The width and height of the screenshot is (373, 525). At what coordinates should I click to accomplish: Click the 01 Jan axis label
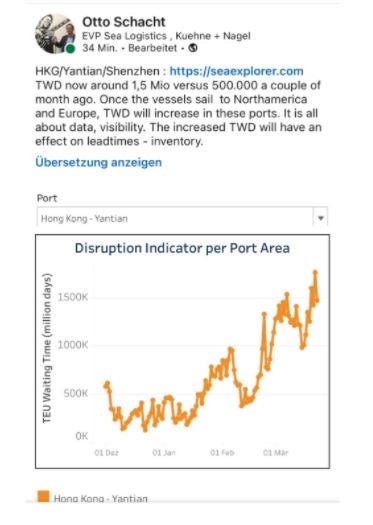point(164,453)
